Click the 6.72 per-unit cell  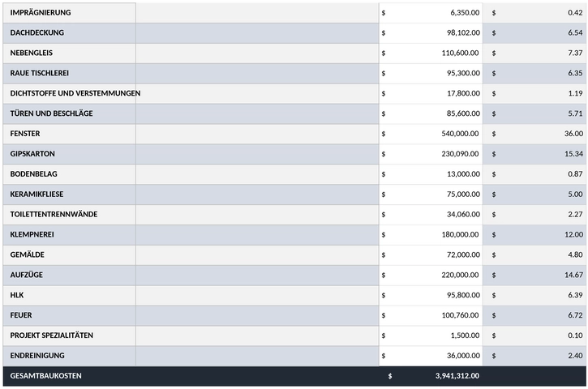[534, 316]
